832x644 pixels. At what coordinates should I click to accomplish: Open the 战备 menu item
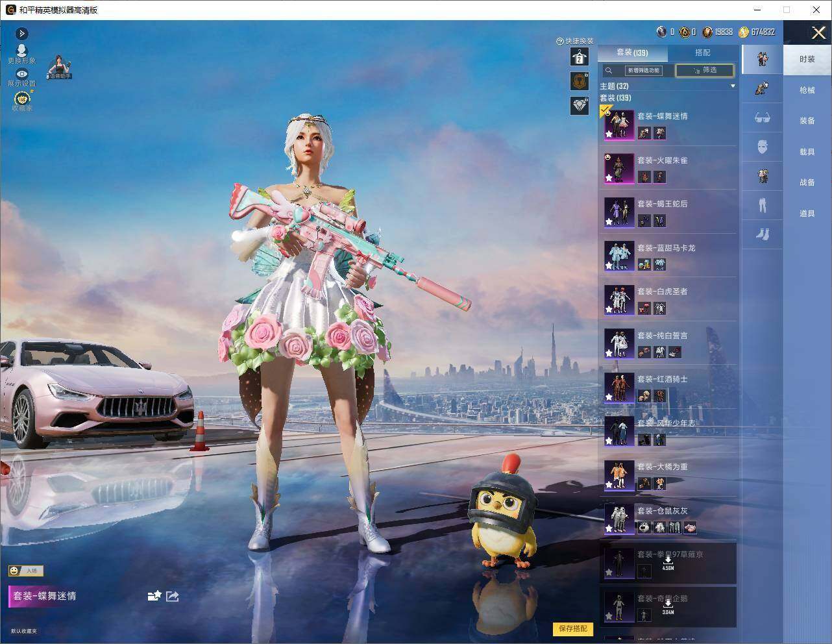(807, 182)
